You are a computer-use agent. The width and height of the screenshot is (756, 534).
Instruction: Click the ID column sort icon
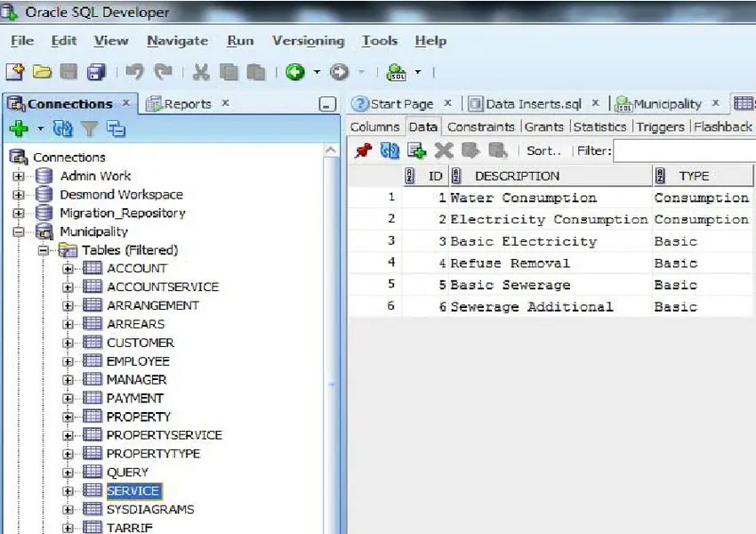(409, 176)
